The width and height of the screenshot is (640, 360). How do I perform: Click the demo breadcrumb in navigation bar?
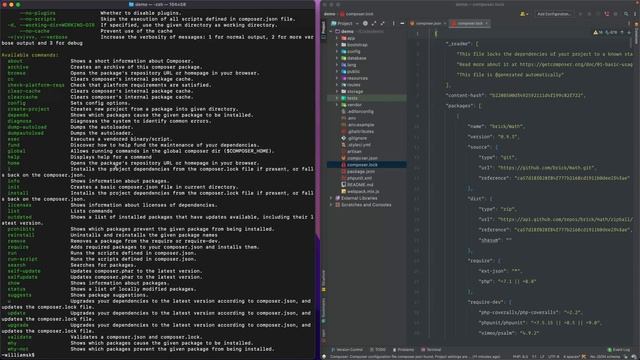329,14
